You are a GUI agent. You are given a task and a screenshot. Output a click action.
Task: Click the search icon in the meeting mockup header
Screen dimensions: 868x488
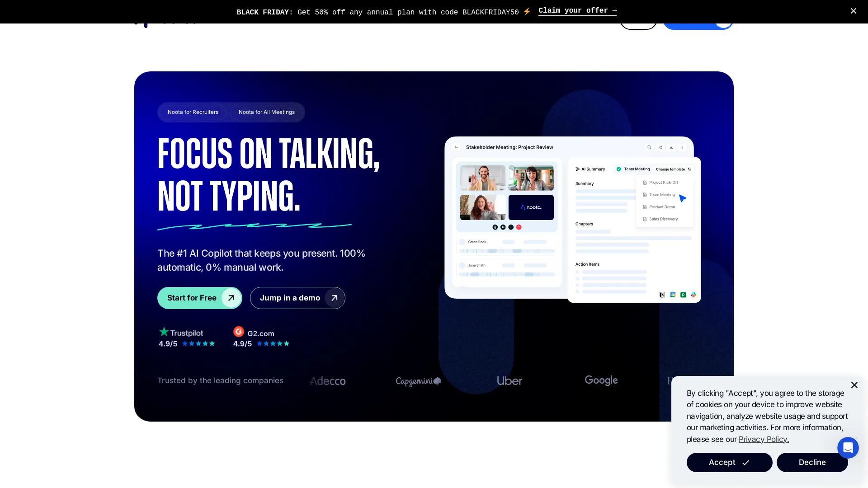(649, 147)
